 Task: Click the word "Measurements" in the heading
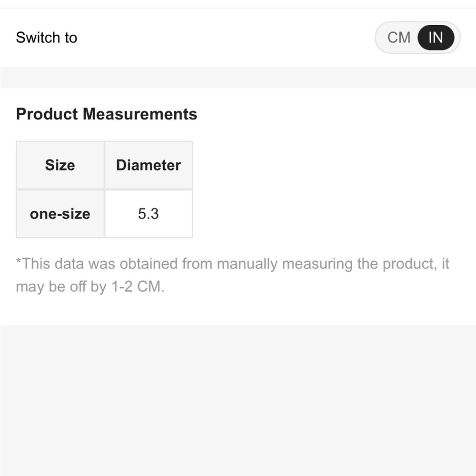point(140,114)
